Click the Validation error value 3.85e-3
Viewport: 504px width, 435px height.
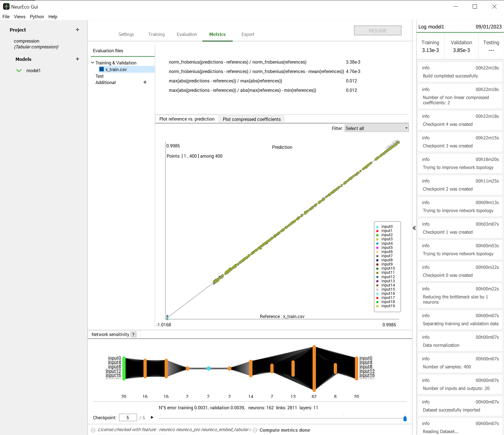pos(461,50)
